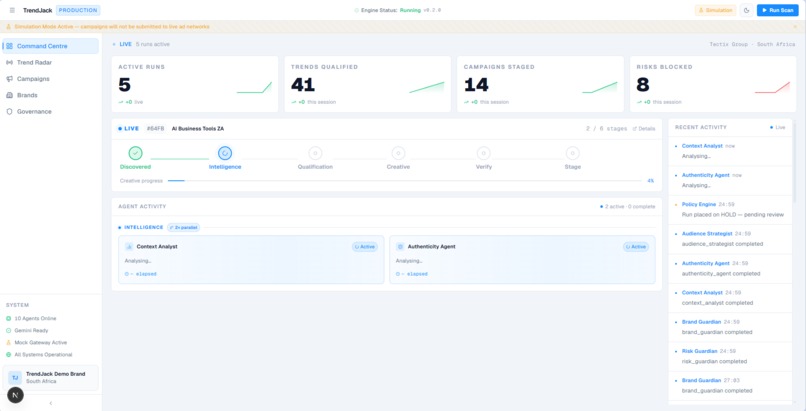Screen dimensions: 806x411
Task: Open the TrendJack Demo Brand switcher
Action: click(x=50, y=378)
